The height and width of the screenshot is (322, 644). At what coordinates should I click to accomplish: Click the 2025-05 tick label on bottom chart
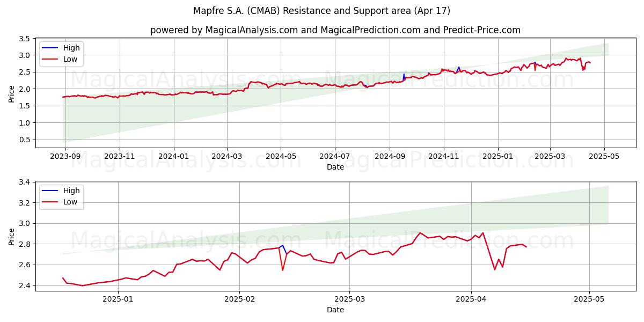[589, 300]
